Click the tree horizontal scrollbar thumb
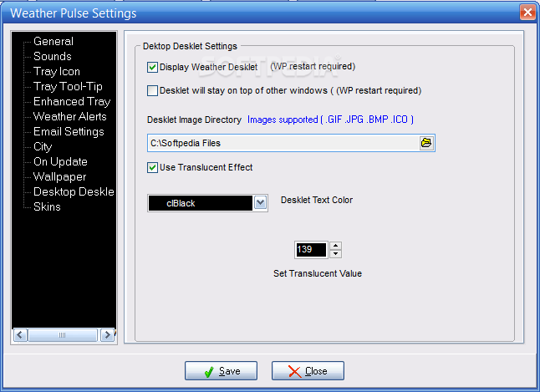540x392 pixels. click(63, 335)
